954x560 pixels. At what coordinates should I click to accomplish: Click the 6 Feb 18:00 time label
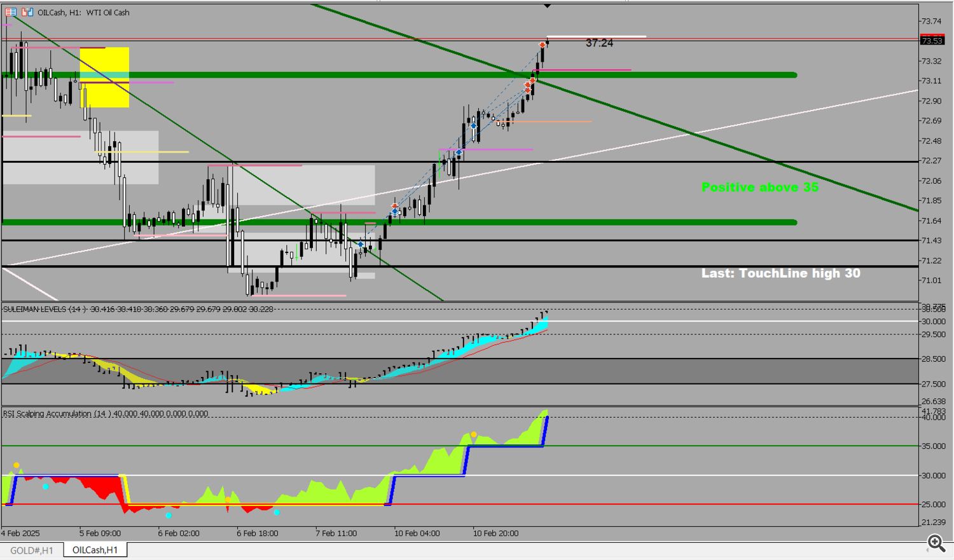click(258, 533)
